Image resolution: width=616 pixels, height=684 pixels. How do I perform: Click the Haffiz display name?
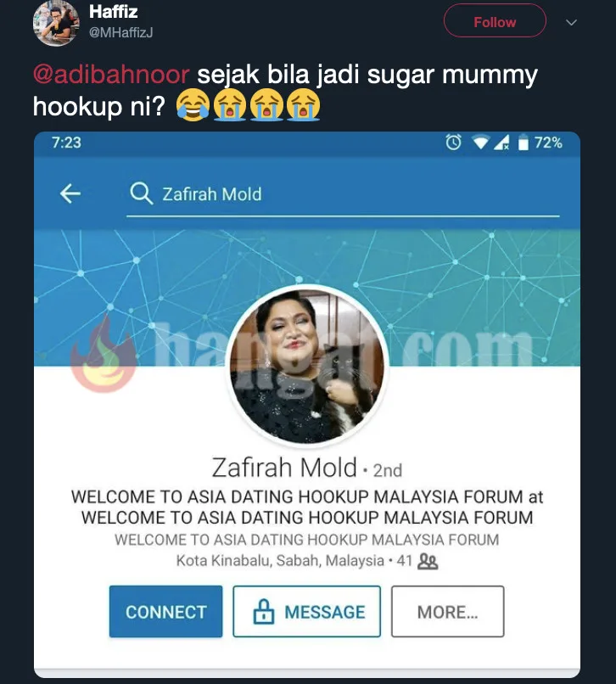point(114,12)
